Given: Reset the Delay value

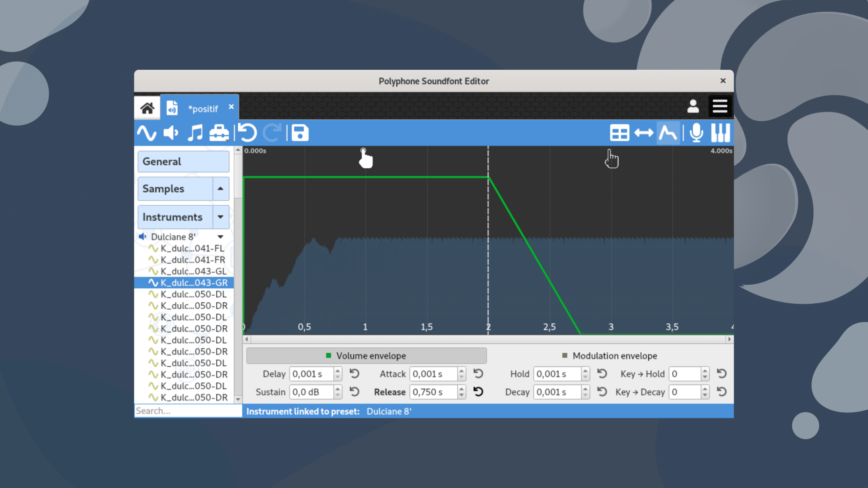Looking at the screenshot, I should (354, 374).
